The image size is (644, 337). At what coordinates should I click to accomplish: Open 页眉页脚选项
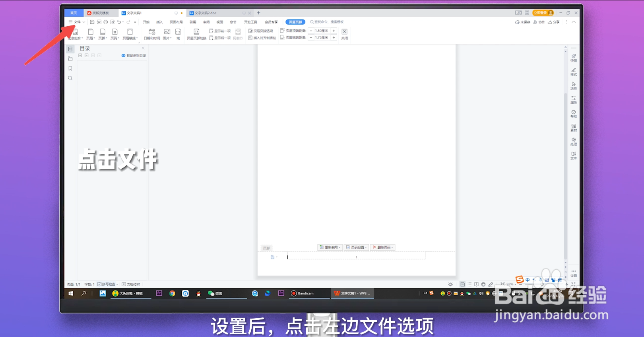pos(261,31)
